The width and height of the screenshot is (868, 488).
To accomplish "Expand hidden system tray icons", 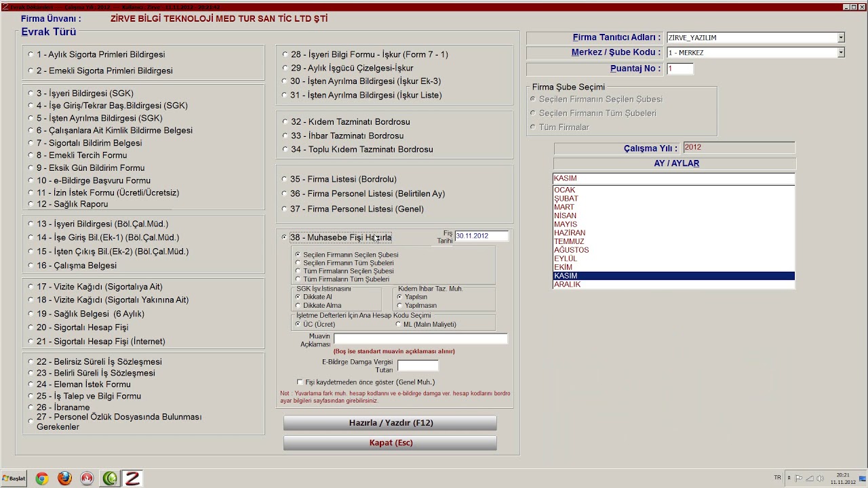I will (x=789, y=478).
